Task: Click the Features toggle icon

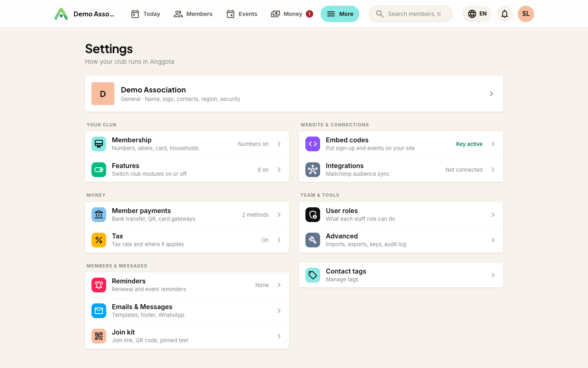Action: point(99,170)
